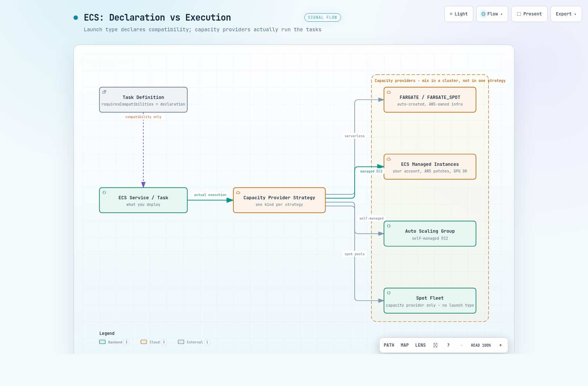Click the 'spot pools' edge label
588x386 pixels.
pos(355,254)
